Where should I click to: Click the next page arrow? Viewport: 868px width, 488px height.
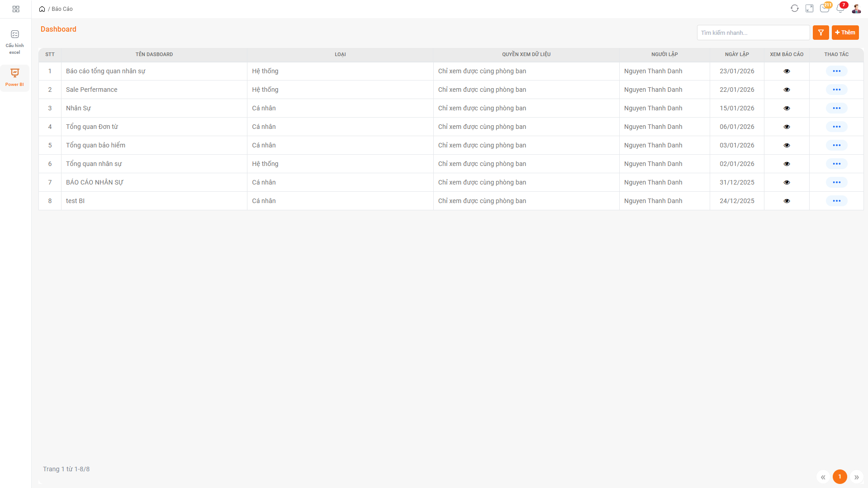click(856, 477)
